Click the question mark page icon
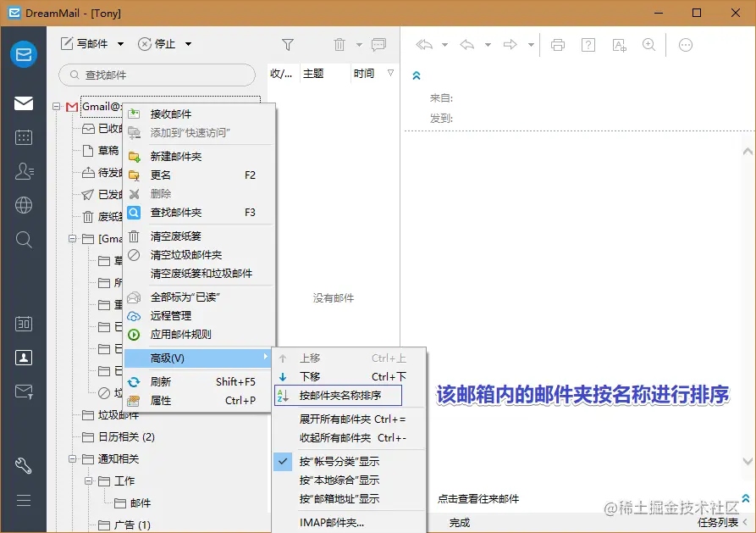Screen dimensions: 756x533 click(588, 45)
